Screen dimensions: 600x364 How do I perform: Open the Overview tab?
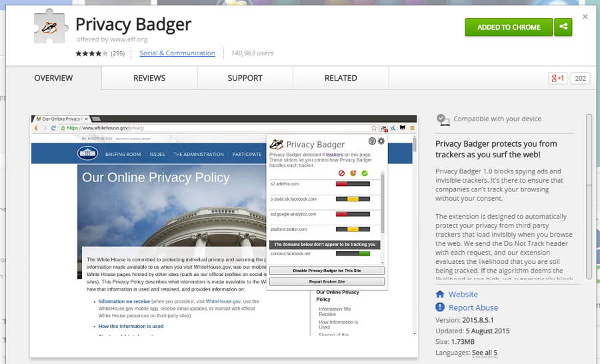(53, 78)
